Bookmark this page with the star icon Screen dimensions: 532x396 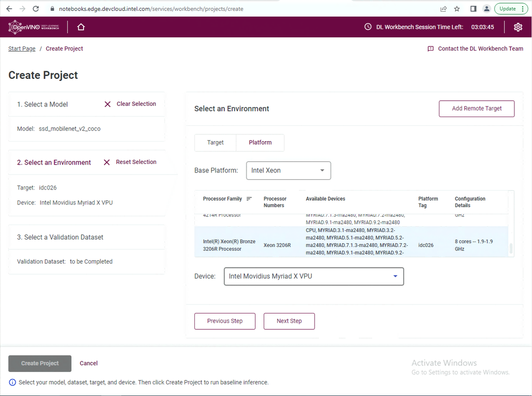(x=457, y=9)
